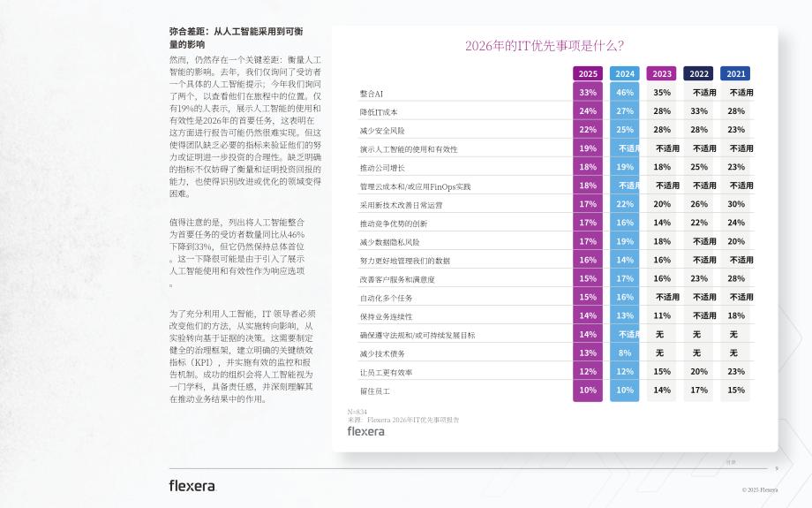This screenshot has height=508, width=812.
Task: Click the 8% value in 减少技术债务 row
Action: [625, 353]
